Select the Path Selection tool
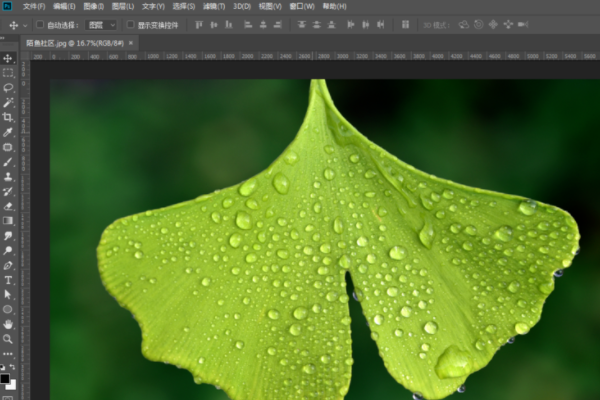Screen dimensions: 600x400 click(8, 295)
